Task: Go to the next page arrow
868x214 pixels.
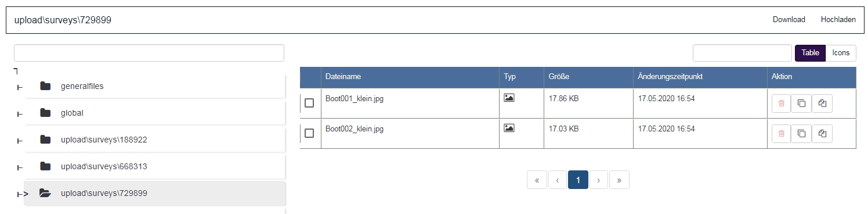Action: click(598, 180)
